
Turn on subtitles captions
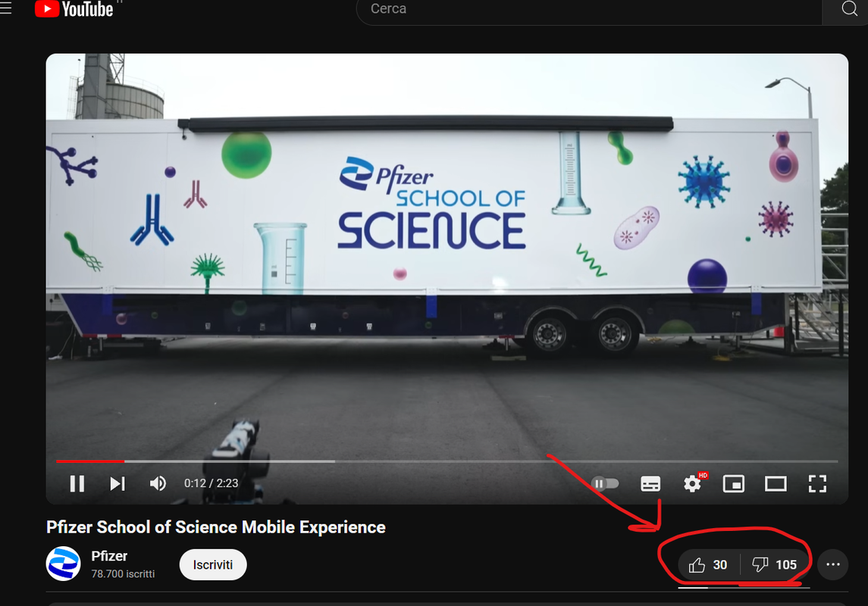650,484
